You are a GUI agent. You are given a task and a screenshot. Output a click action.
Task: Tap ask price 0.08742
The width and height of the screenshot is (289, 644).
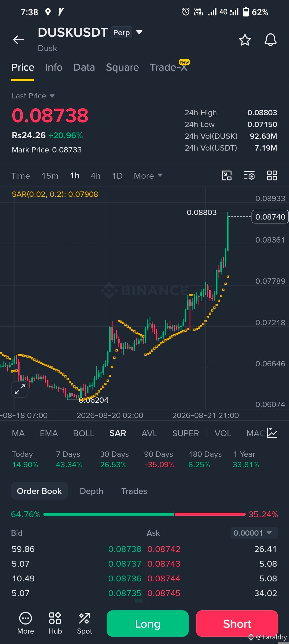click(x=164, y=549)
